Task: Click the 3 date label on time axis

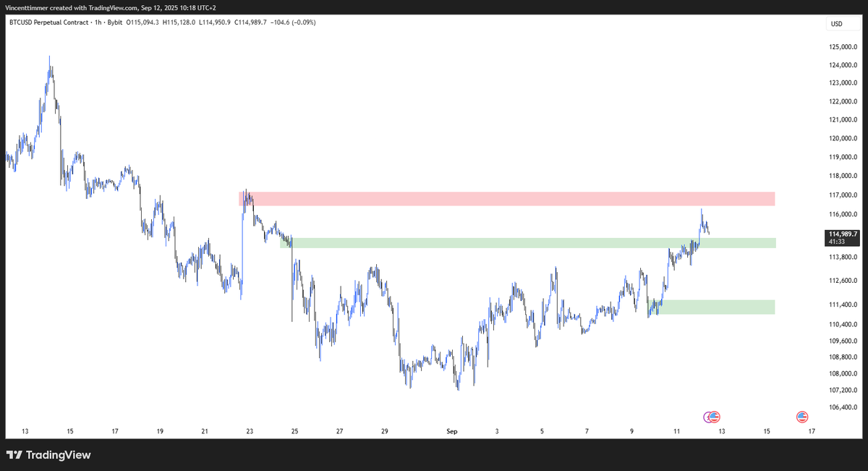Action: 497,432
